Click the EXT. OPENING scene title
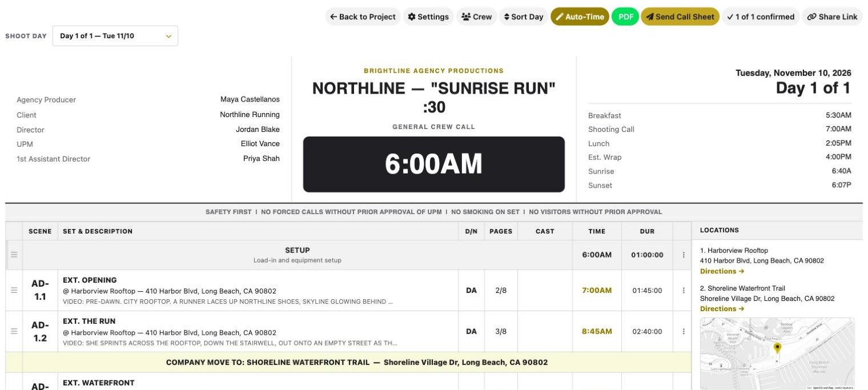Screen dimensions: 868x390 90,280
